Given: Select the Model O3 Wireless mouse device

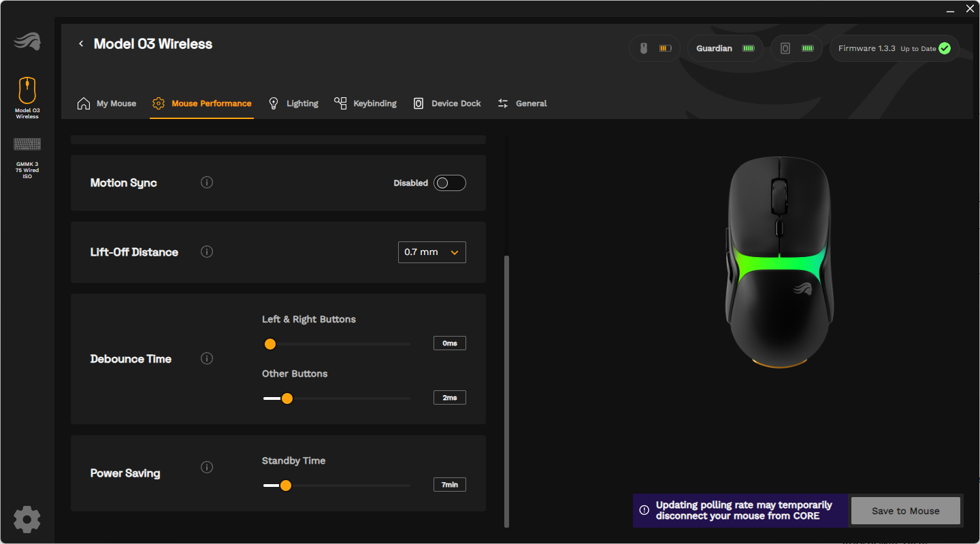Looking at the screenshot, I should (27, 98).
